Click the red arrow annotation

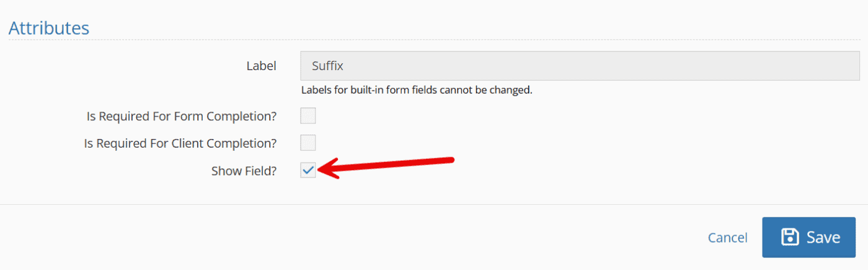coord(391,166)
